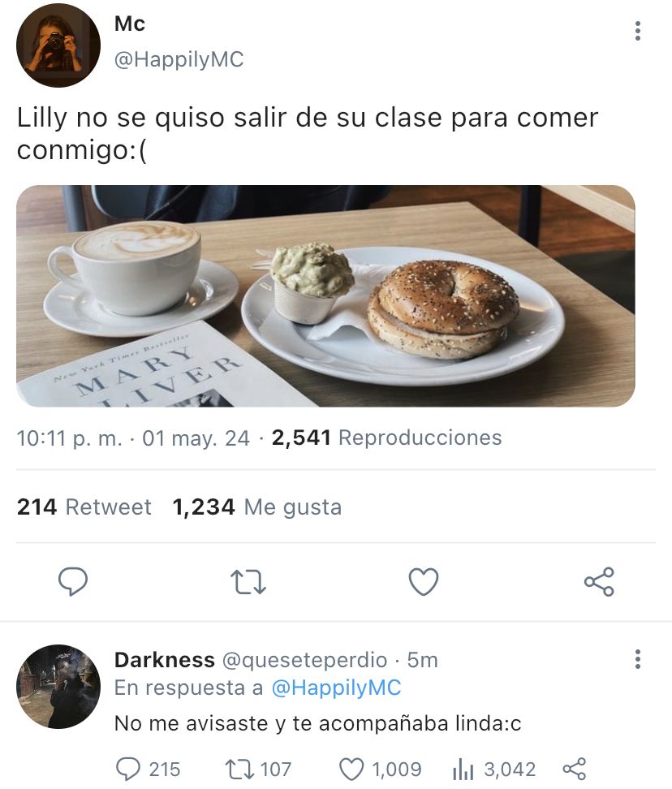This screenshot has height=789, width=672.
Task: Like Mc's tweet with the heart icon
Action: (424, 582)
